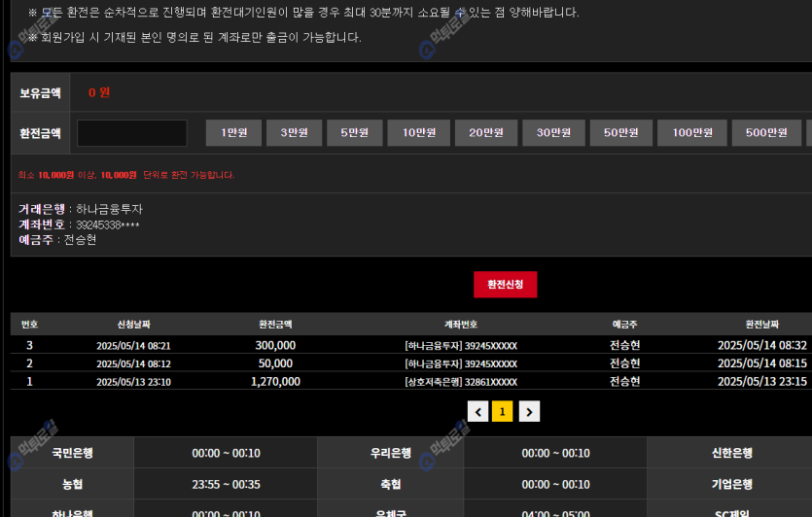Click the previous page arrow icon
This screenshot has width=812, height=517.
(x=477, y=412)
